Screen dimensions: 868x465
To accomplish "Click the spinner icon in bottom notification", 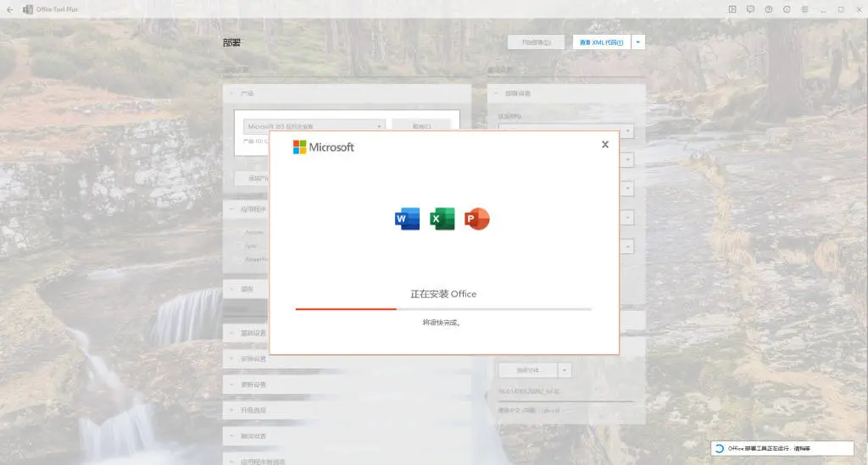I will (719, 448).
